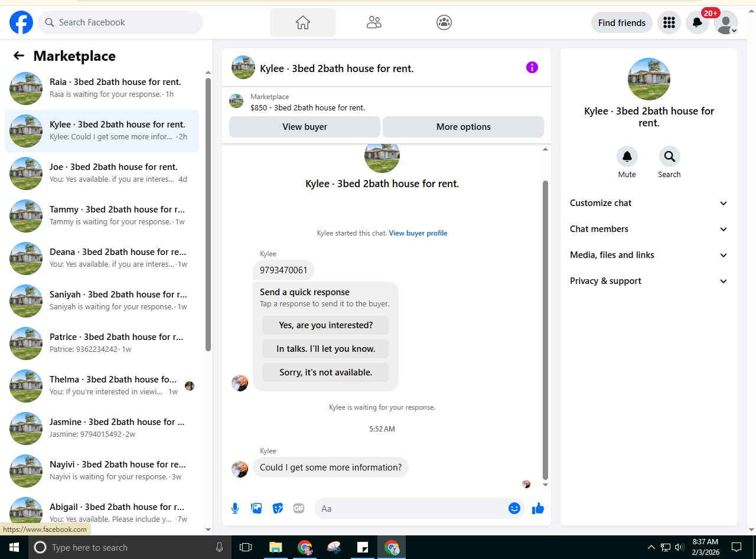Open the View buyer profile link
Viewport: 756px width, 559px height.
(418, 233)
